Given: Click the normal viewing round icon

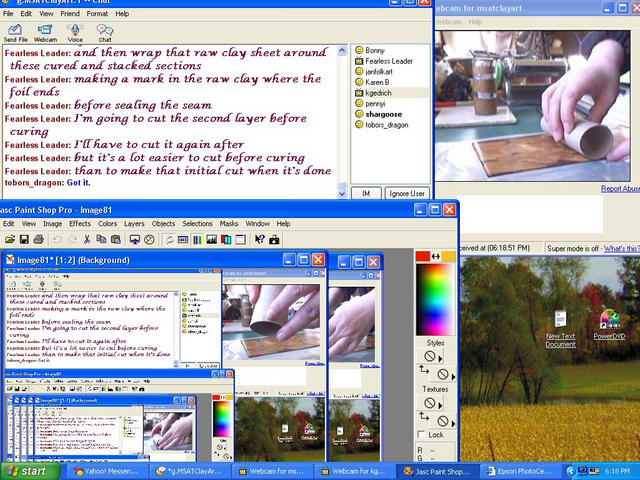Looking at the screenshot, I should tap(149, 240).
